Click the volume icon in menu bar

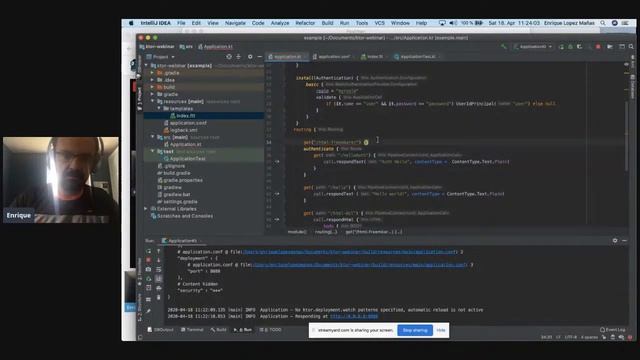click(x=453, y=23)
